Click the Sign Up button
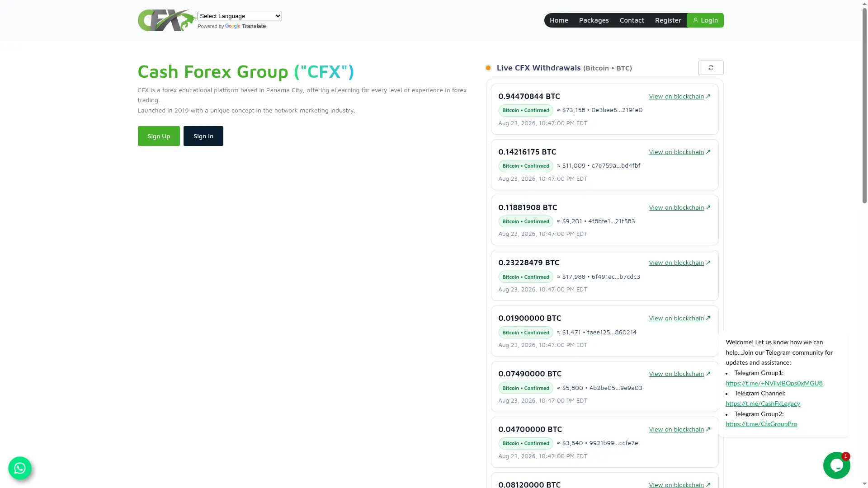Screen dimensions: 868x488 [x=159, y=136]
